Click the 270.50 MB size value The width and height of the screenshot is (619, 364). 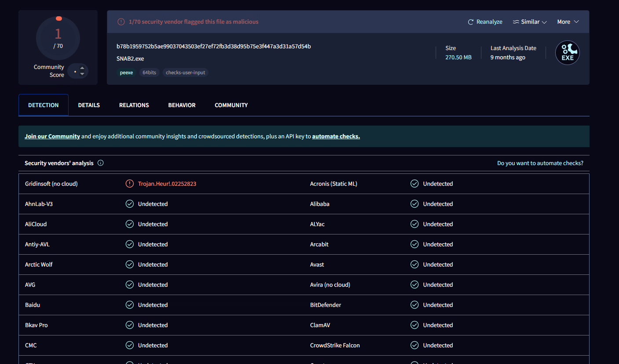459,57
